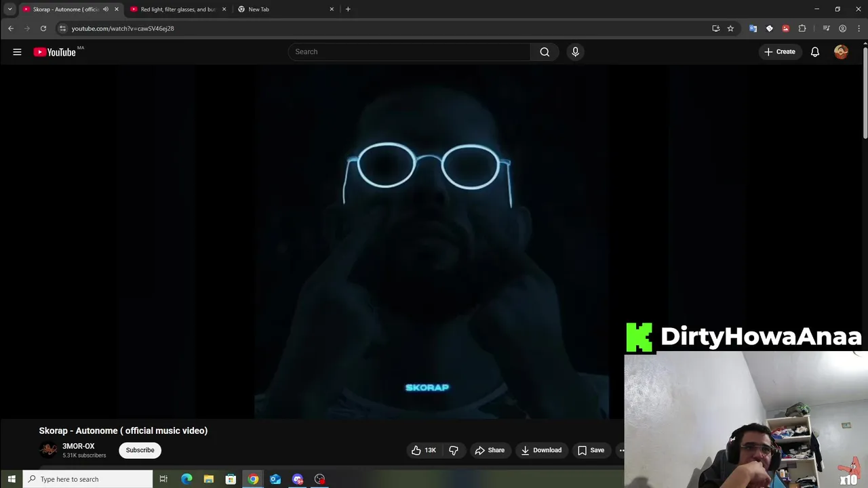View site information icon in address bar

[62, 28]
